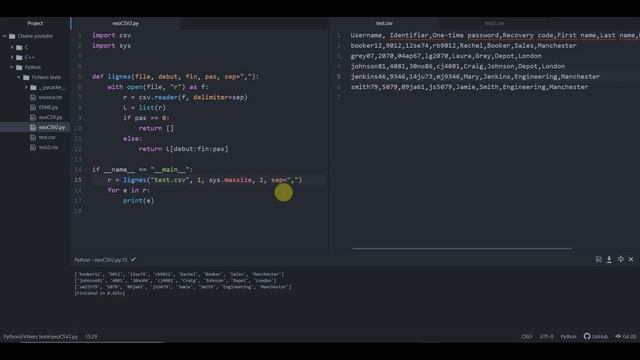
Task: Click the GitHub icon in status bar
Action: 587,336
